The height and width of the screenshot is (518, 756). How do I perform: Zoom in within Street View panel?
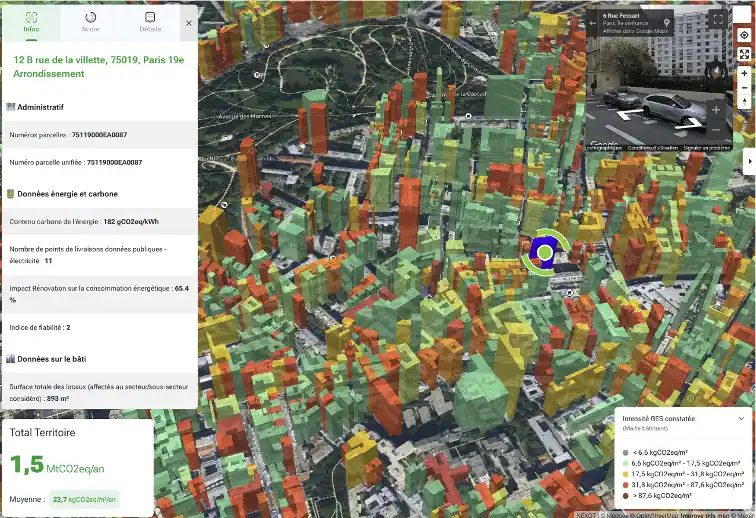click(715, 109)
